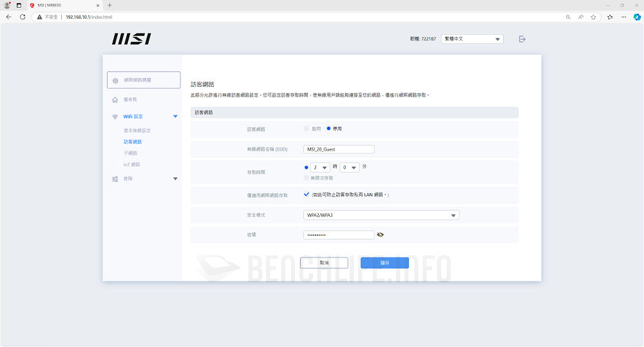The height and width of the screenshot is (347, 644).
Task: Click the home icon for the dashboard
Action: (115, 100)
